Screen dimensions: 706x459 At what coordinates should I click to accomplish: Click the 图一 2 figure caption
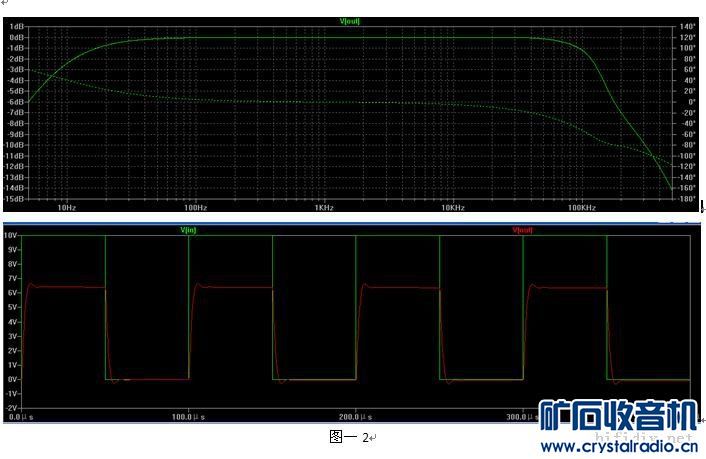349,436
